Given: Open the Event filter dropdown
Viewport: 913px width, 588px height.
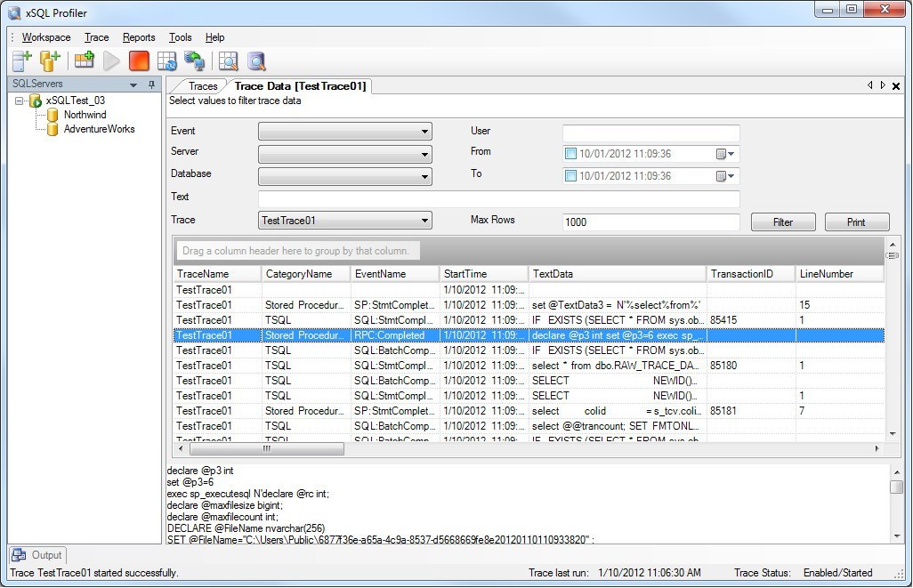Looking at the screenshot, I should point(425,131).
